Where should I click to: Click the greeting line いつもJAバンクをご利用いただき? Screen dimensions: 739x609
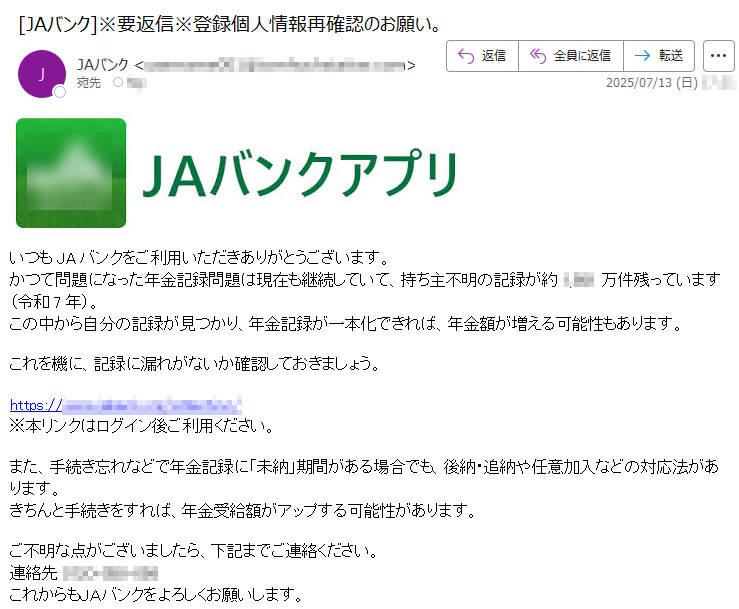point(199,257)
